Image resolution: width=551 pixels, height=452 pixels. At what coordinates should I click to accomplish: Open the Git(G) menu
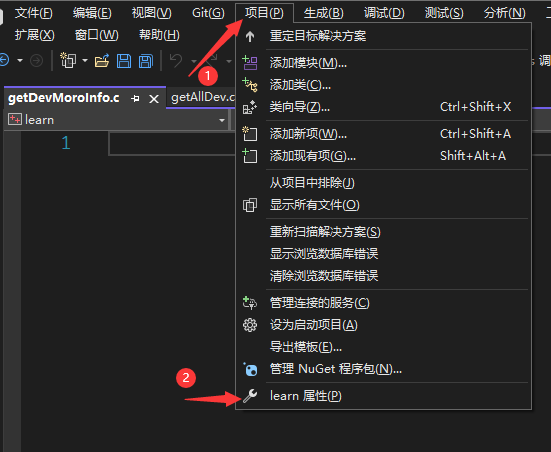click(208, 13)
